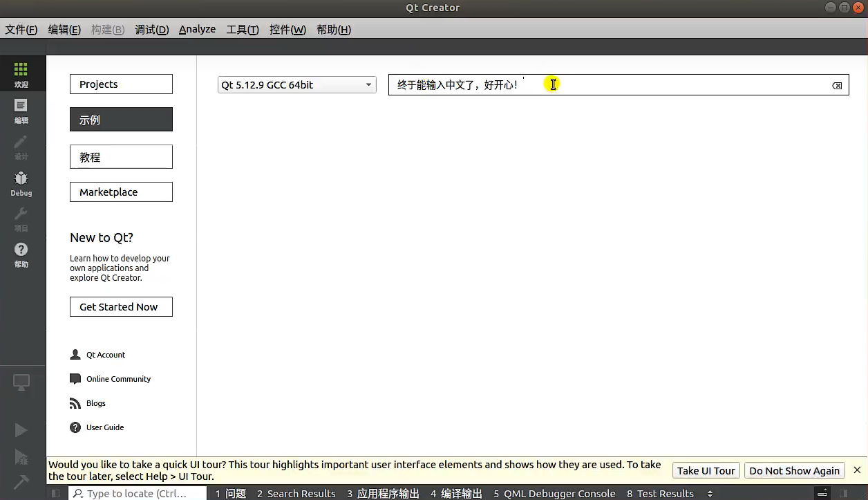The width and height of the screenshot is (868, 500).
Task: Open the 工具(T) menu
Action: pos(243,30)
